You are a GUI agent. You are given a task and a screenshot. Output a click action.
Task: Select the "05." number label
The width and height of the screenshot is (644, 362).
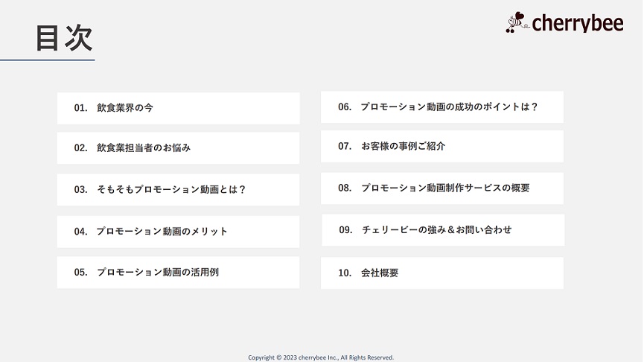pyautogui.click(x=81, y=273)
